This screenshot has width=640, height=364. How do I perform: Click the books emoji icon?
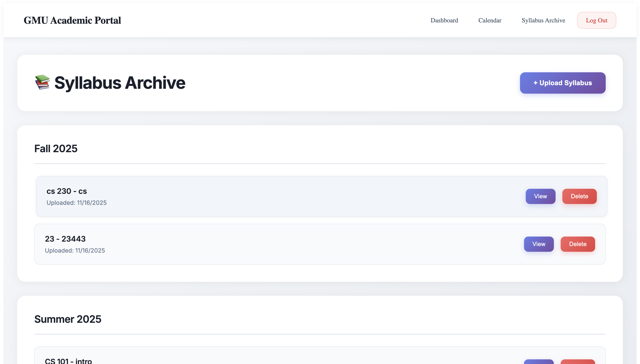pyautogui.click(x=42, y=82)
